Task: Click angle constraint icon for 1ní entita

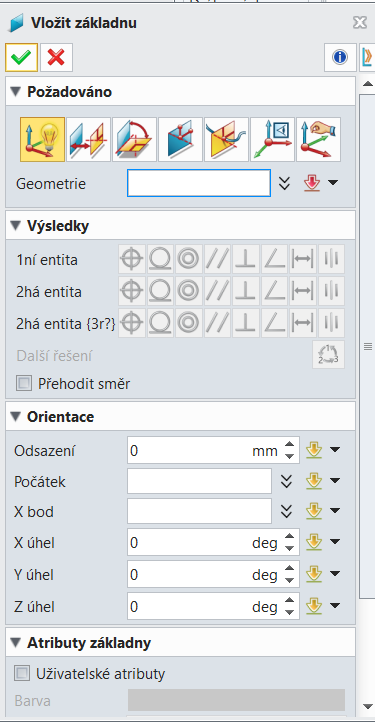Action: click(x=275, y=260)
